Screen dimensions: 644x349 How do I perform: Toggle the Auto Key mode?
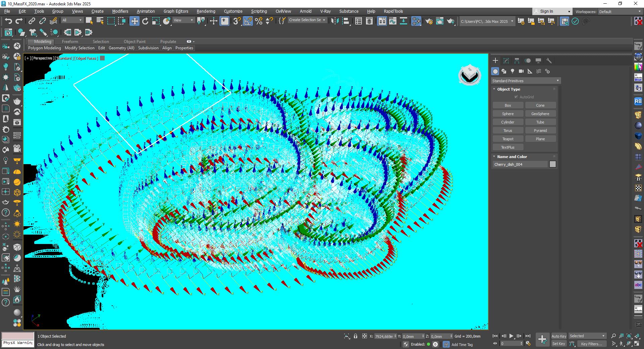click(559, 336)
